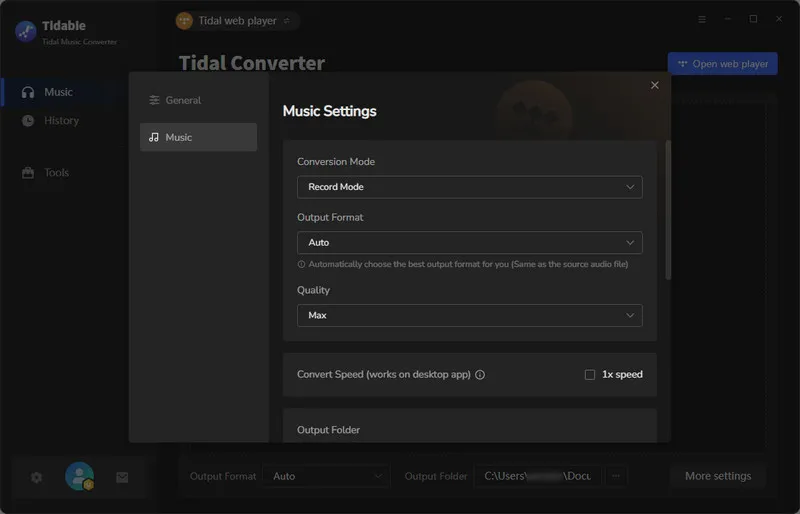Click the Tidal Converter page title
The height and width of the screenshot is (514, 800).
tap(252, 63)
